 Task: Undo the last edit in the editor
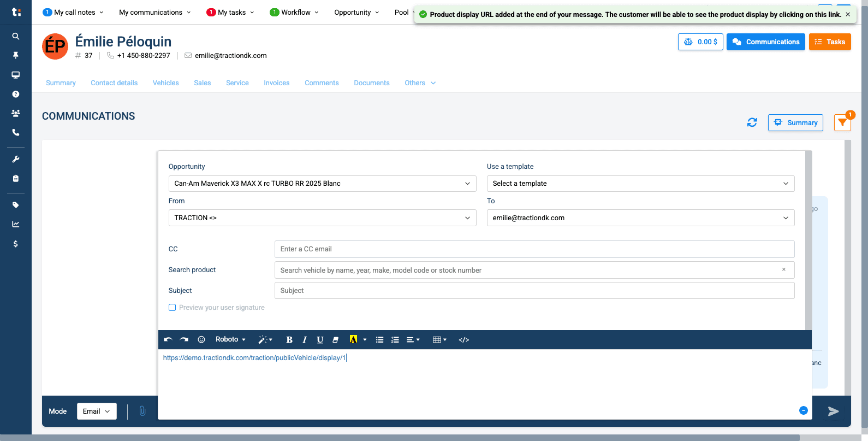168,339
